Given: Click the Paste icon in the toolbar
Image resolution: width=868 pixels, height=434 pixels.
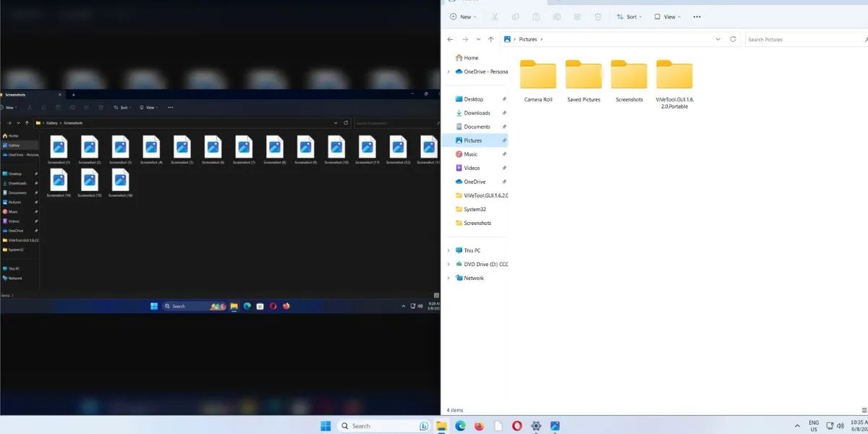Looking at the screenshot, I should tap(535, 16).
